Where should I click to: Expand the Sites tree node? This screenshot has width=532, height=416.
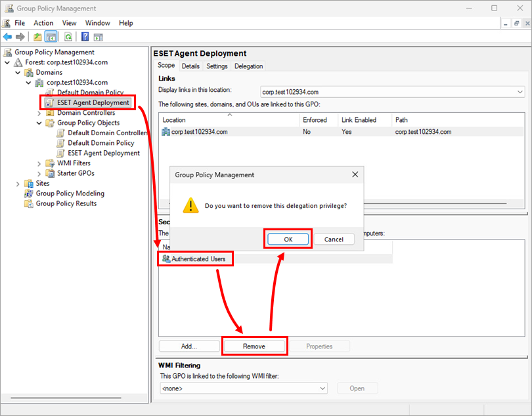[x=18, y=184]
